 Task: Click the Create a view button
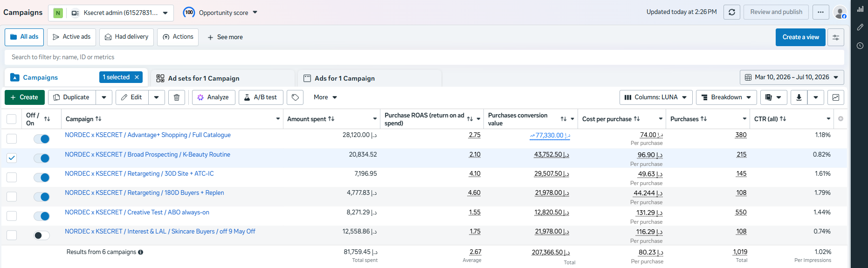pyautogui.click(x=800, y=37)
